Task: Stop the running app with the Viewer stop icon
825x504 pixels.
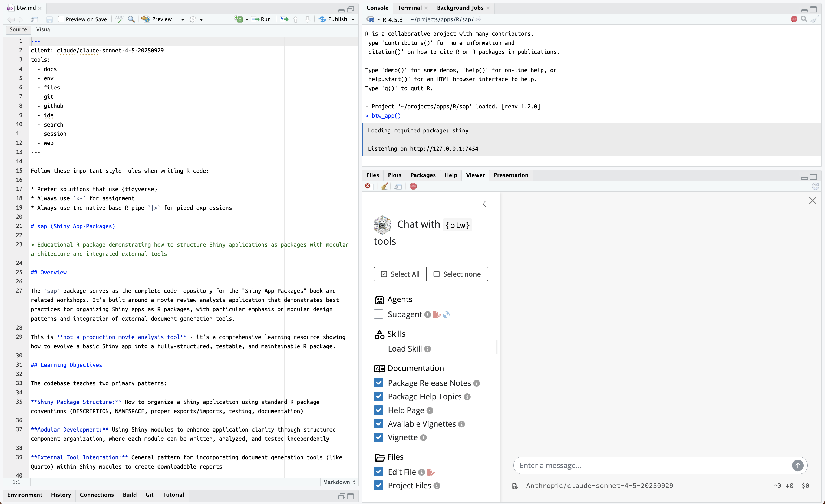Action: [413, 186]
